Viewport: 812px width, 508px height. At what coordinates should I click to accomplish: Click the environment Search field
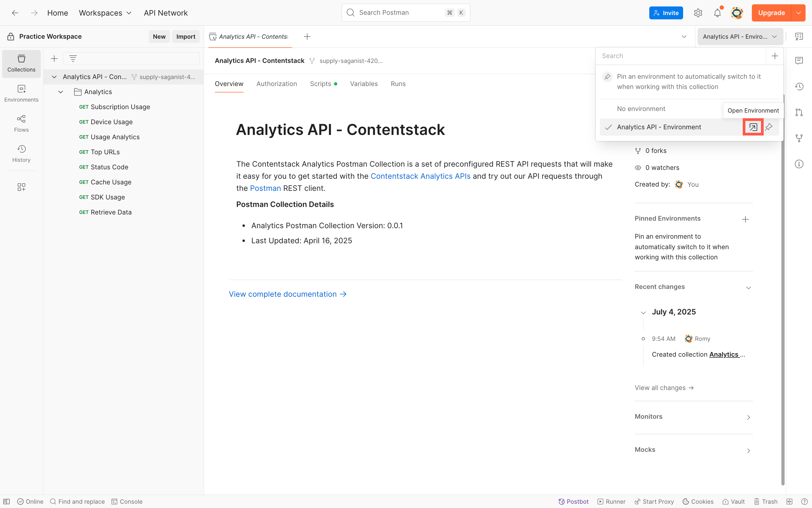click(x=681, y=56)
